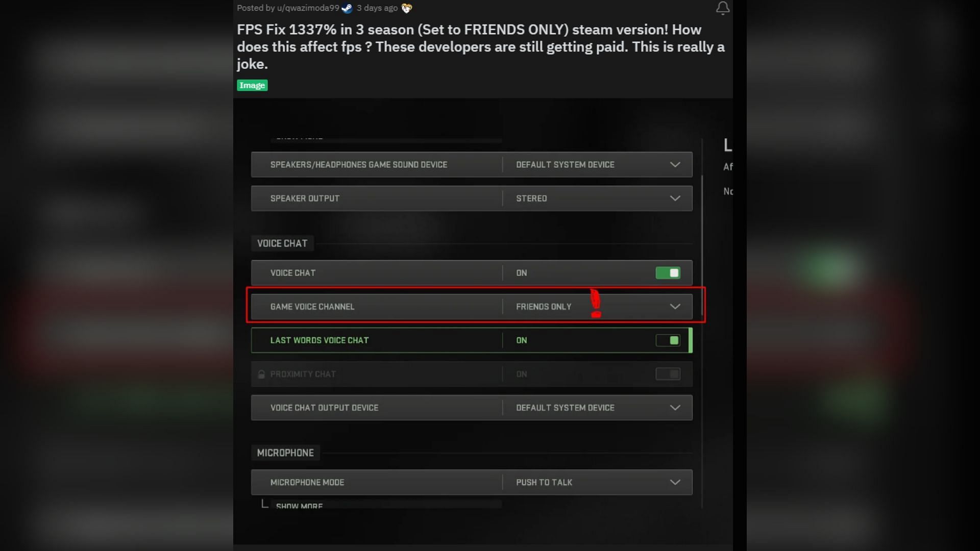The image size is (980, 551).
Task: Click the Microphone section header
Action: [285, 453]
